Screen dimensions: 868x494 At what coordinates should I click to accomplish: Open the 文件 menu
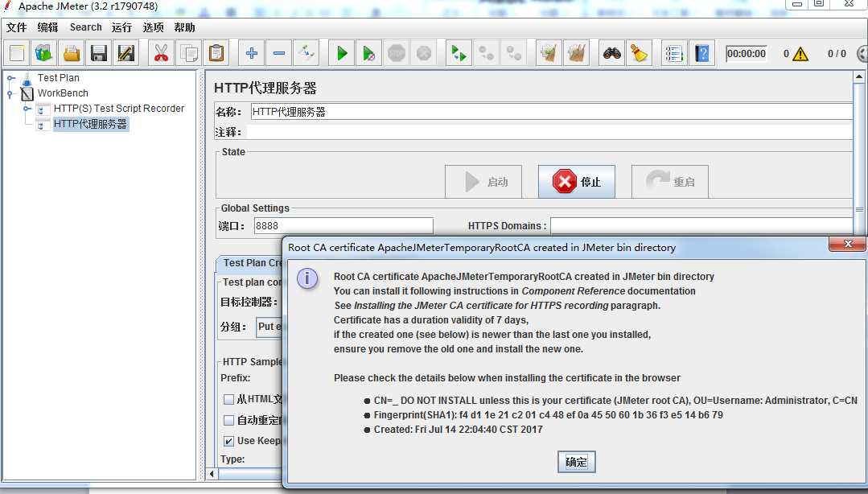[17, 27]
